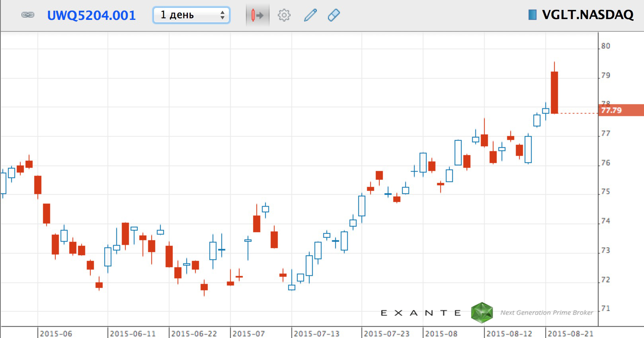The width and height of the screenshot is (644, 338).
Task: Click the timeframe dropdown stepper arrows
Action: [222, 16]
